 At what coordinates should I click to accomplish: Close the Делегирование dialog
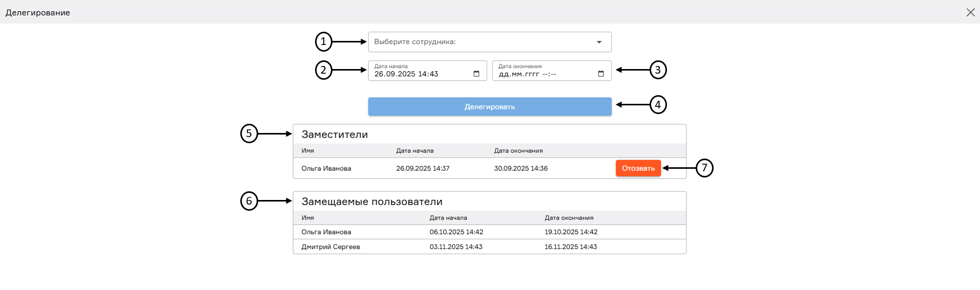coord(970,12)
